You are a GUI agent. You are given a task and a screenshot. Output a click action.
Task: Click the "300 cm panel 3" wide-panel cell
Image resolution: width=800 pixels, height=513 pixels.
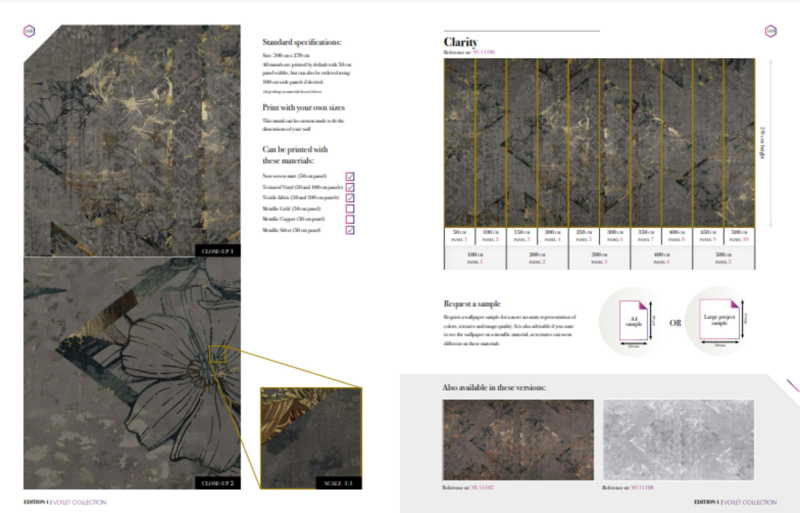click(x=599, y=258)
